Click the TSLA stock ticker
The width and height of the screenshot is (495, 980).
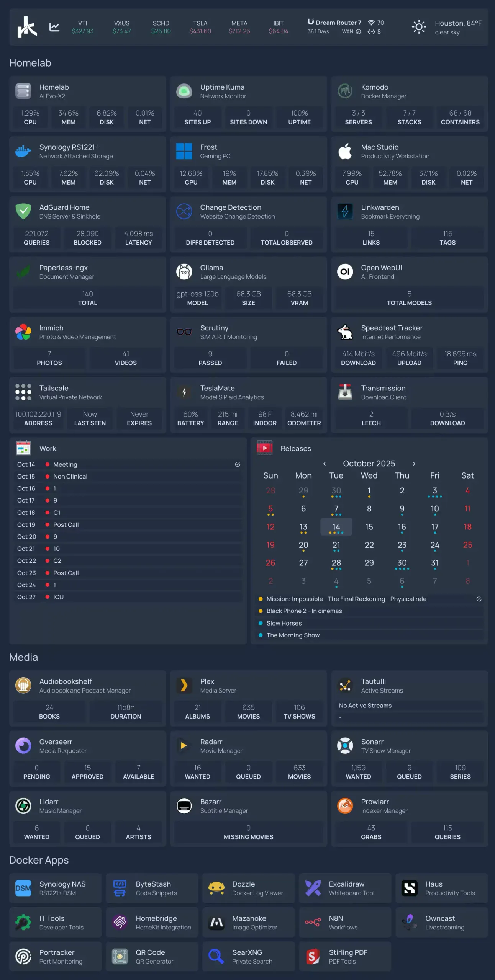tap(200, 27)
